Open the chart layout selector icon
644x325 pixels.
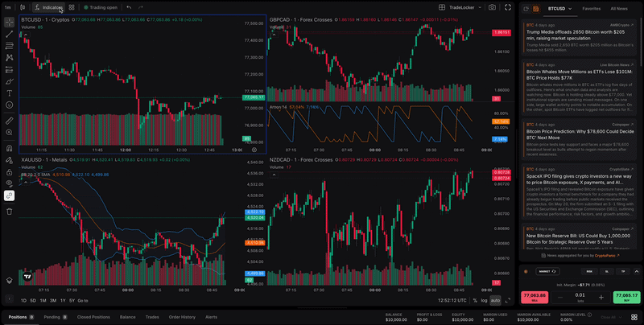(442, 7)
